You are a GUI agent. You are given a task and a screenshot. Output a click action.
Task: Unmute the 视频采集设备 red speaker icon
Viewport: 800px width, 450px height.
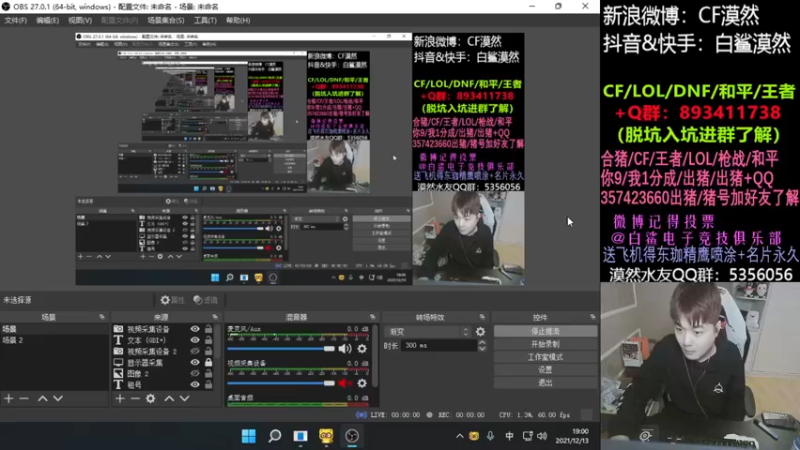(345, 383)
